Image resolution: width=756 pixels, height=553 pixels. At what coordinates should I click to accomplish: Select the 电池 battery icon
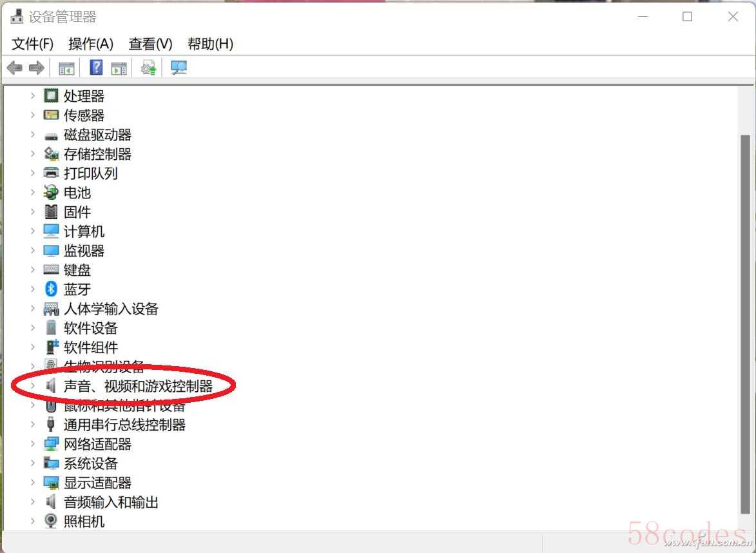click(51, 192)
